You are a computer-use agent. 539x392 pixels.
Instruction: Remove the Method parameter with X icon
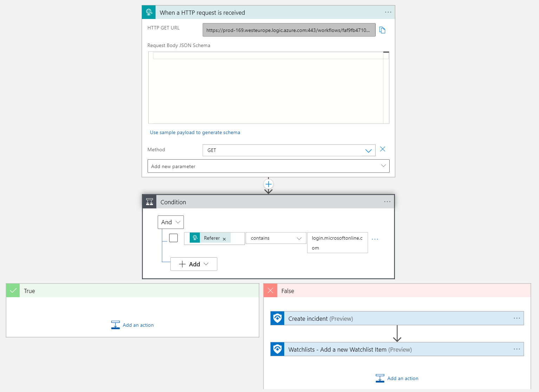point(383,149)
